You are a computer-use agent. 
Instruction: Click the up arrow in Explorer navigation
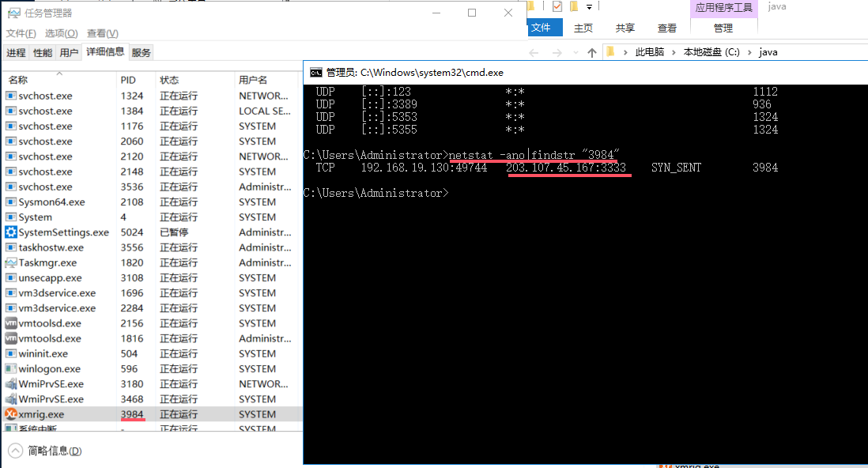tap(592, 52)
